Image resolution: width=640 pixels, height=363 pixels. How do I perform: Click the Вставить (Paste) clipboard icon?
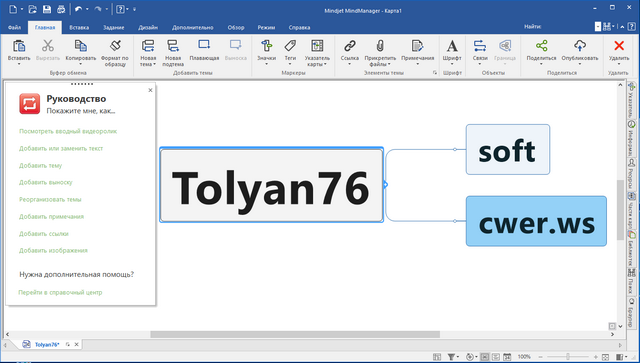point(19,46)
